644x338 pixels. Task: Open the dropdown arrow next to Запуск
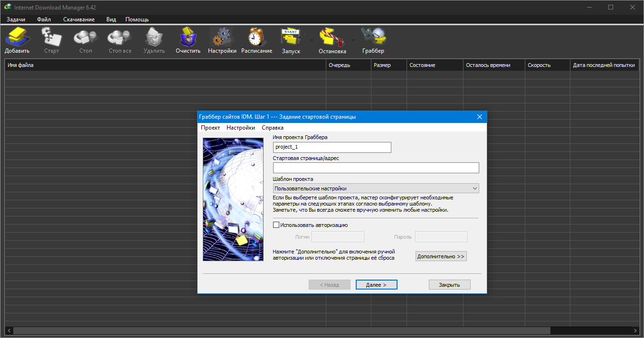(312, 40)
